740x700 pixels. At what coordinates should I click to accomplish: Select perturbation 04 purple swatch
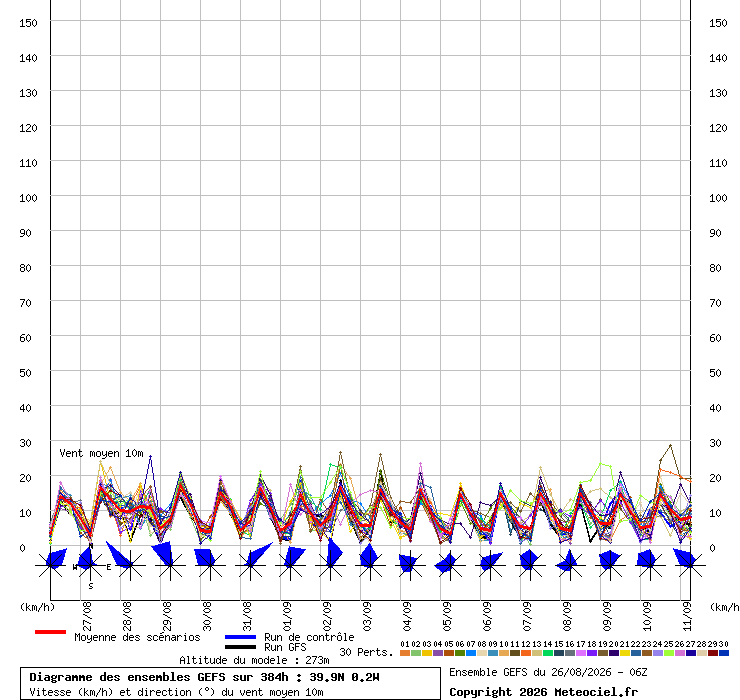(x=437, y=653)
